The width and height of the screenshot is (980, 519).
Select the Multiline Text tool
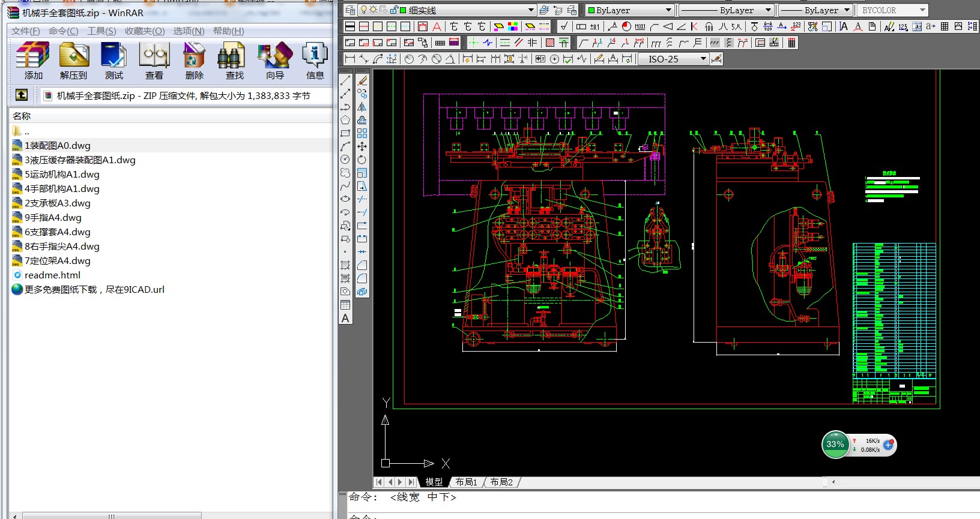pos(345,318)
